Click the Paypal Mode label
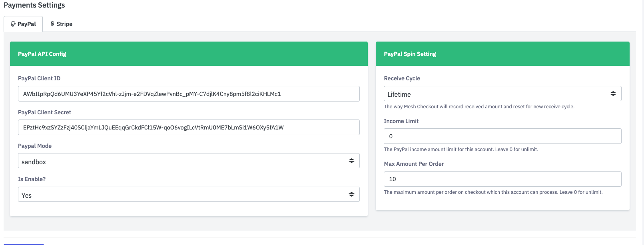The height and width of the screenshot is (245, 644). click(x=35, y=146)
